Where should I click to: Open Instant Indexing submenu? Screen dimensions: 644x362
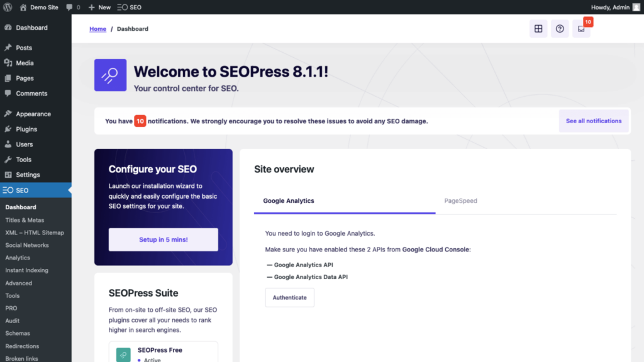click(26, 270)
